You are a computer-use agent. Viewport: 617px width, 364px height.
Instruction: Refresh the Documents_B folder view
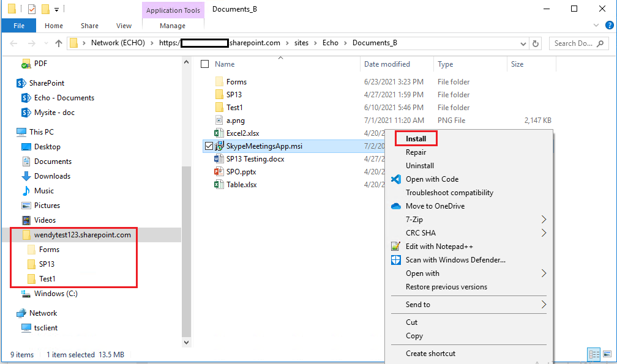(534, 43)
